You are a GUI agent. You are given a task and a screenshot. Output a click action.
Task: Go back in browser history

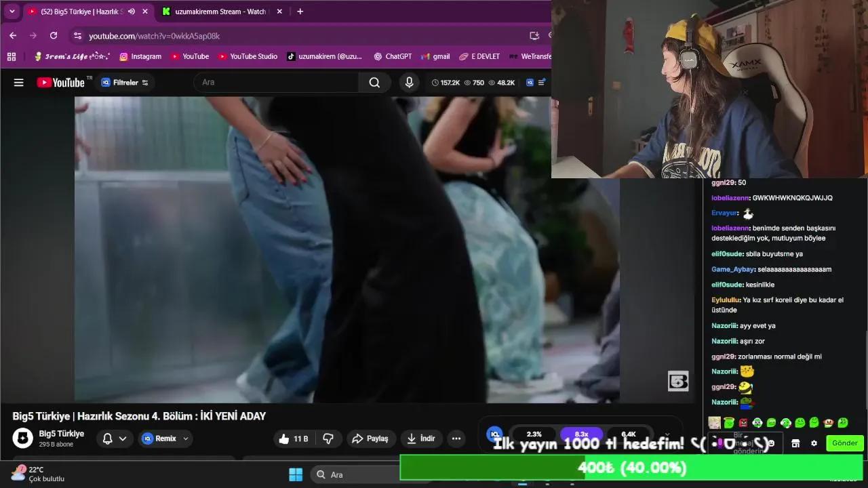13,36
